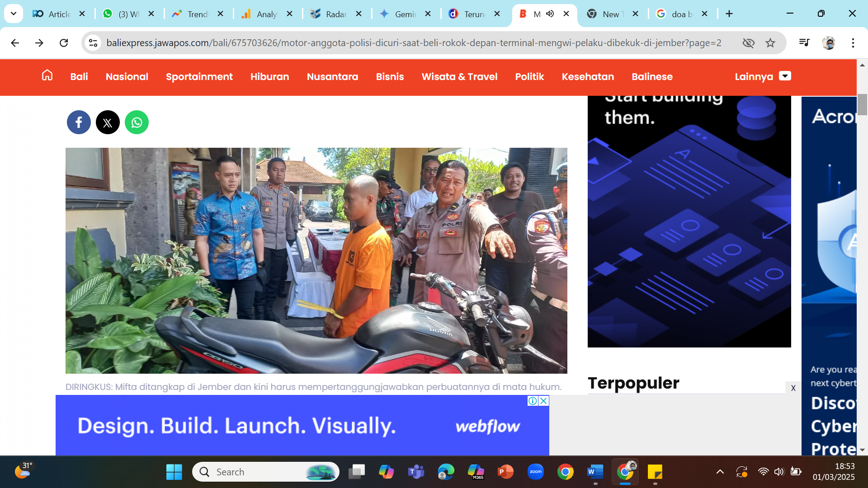Click the Acronis Cyber Protect ad
868x488 pixels.
829,276
